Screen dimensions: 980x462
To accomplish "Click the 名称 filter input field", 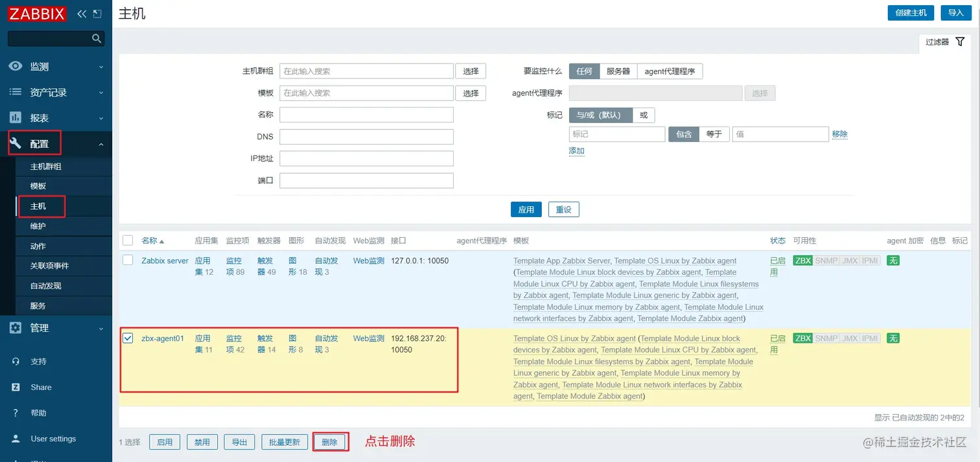I will pyautogui.click(x=366, y=115).
